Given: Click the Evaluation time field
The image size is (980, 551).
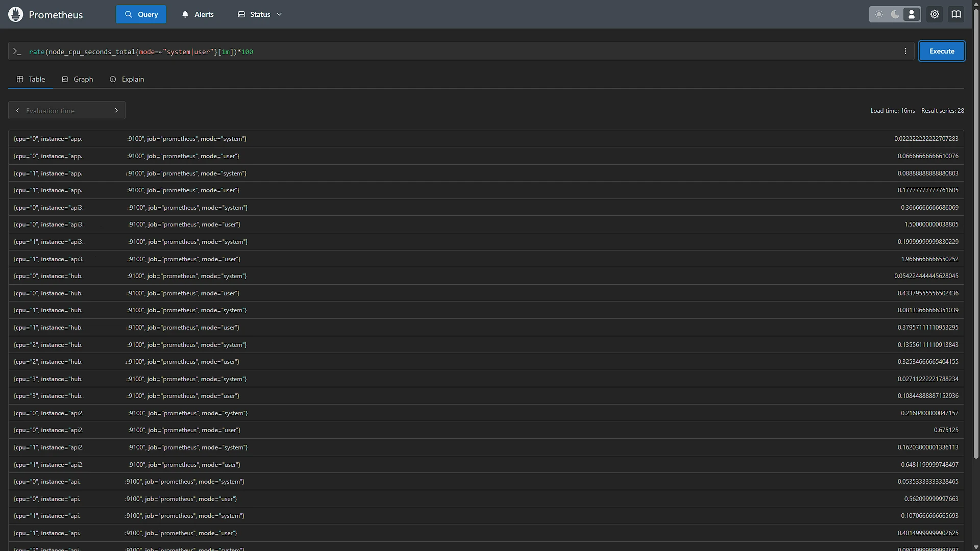Looking at the screenshot, I should [67, 111].
